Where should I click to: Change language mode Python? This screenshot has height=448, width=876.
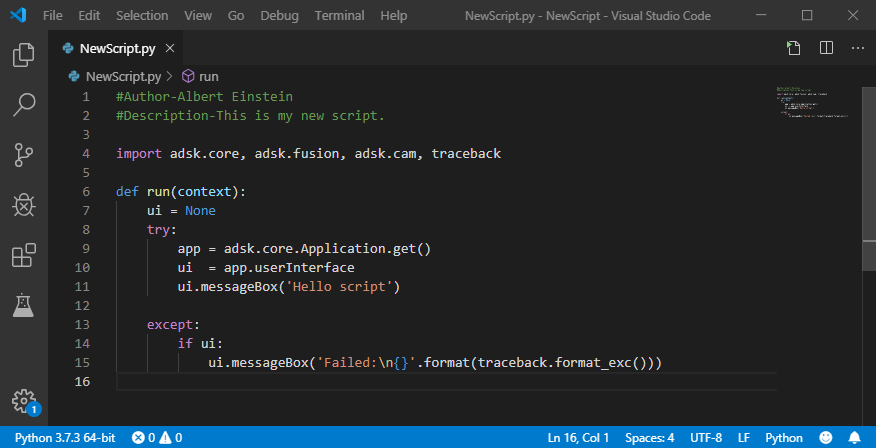coord(784,438)
